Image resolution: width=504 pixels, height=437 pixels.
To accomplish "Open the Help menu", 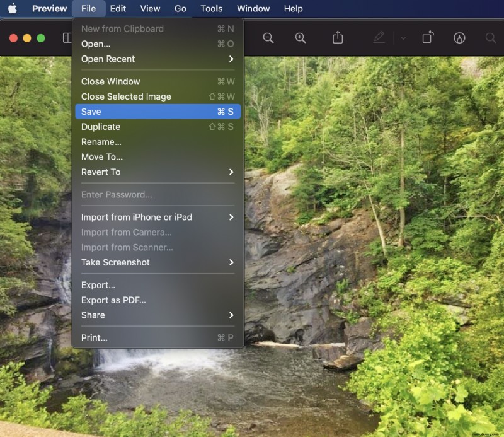I will (293, 9).
